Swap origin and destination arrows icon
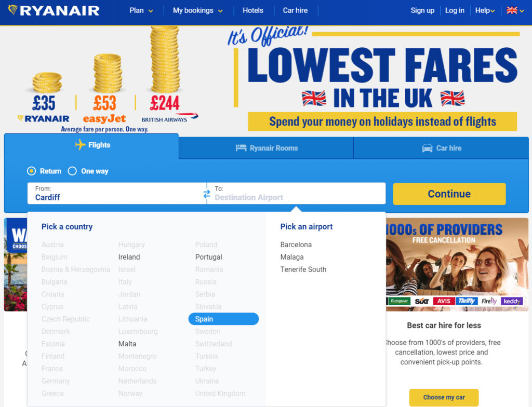The height and width of the screenshot is (407, 532). 207,194
